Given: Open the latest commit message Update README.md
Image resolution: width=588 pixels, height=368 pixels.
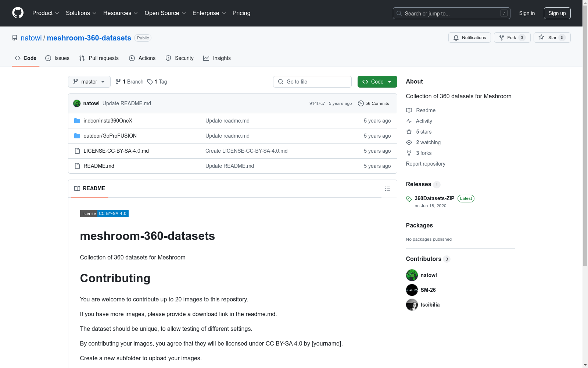Looking at the screenshot, I should pyautogui.click(x=127, y=103).
